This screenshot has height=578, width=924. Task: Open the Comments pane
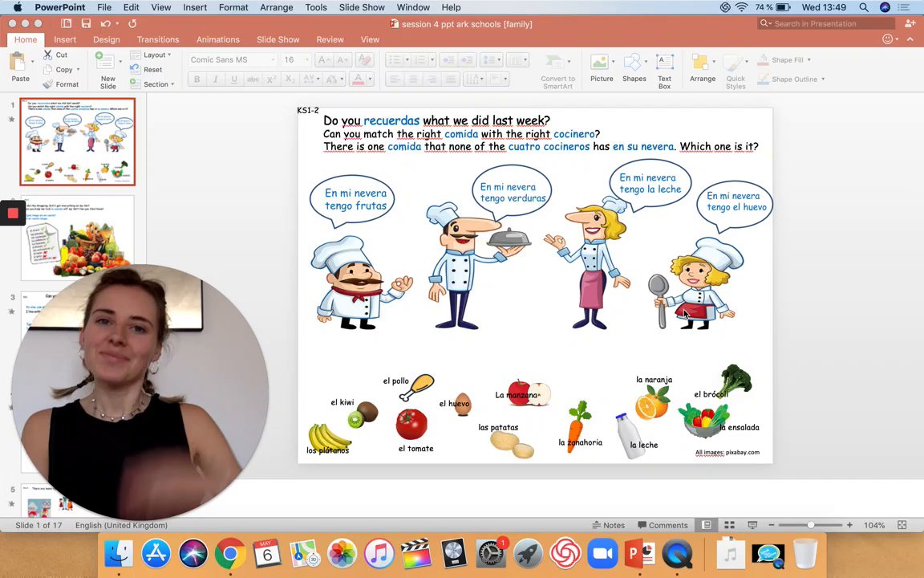coord(663,525)
